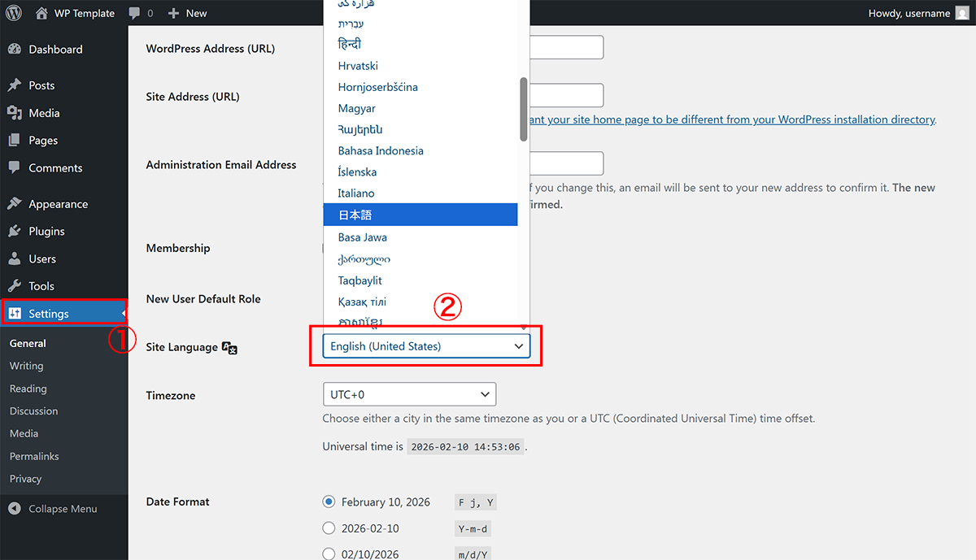Choose Қазақ тілі in the language list
The width and height of the screenshot is (976, 560).
[x=362, y=302]
